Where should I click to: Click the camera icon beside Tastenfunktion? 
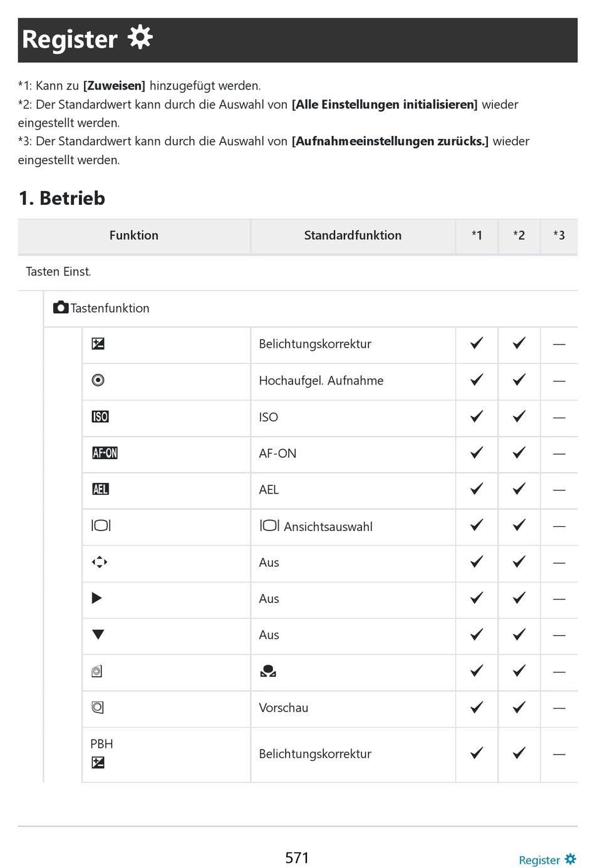[61, 307]
